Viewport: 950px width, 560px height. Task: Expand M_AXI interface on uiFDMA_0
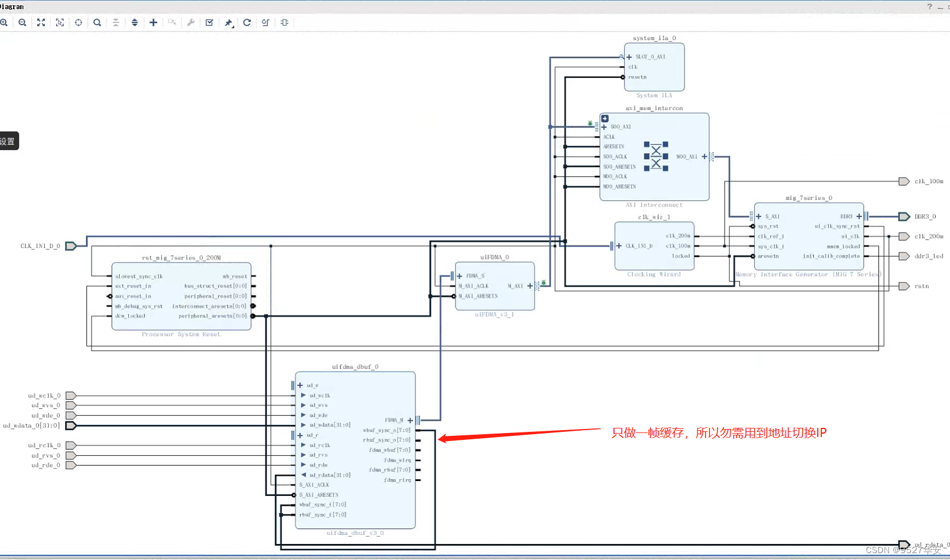click(x=530, y=286)
